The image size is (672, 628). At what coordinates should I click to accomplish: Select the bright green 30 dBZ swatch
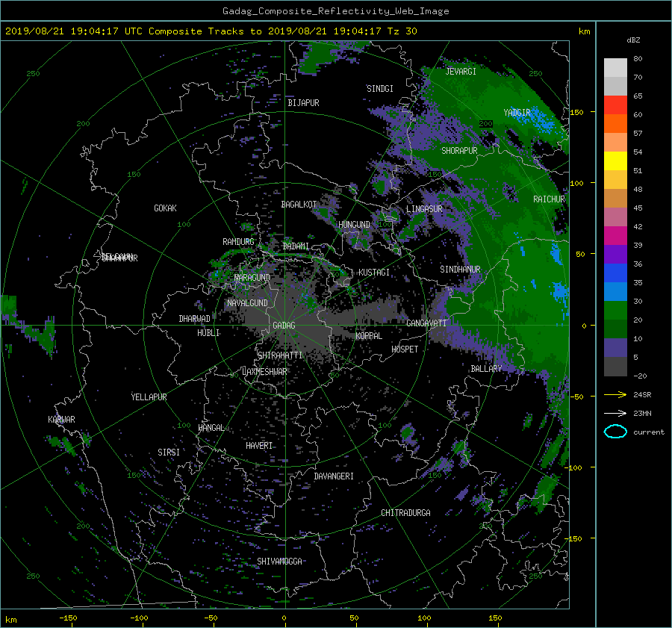click(615, 310)
